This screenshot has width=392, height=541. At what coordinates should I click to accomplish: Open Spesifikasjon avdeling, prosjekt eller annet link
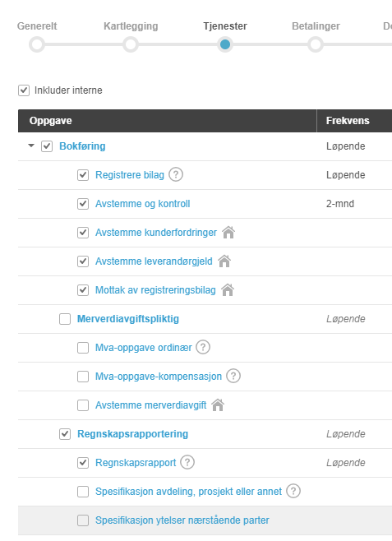tap(188, 492)
